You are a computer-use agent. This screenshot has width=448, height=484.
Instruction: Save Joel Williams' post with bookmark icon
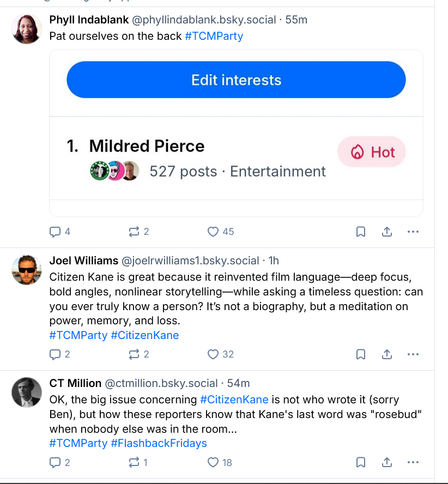(x=360, y=354)
